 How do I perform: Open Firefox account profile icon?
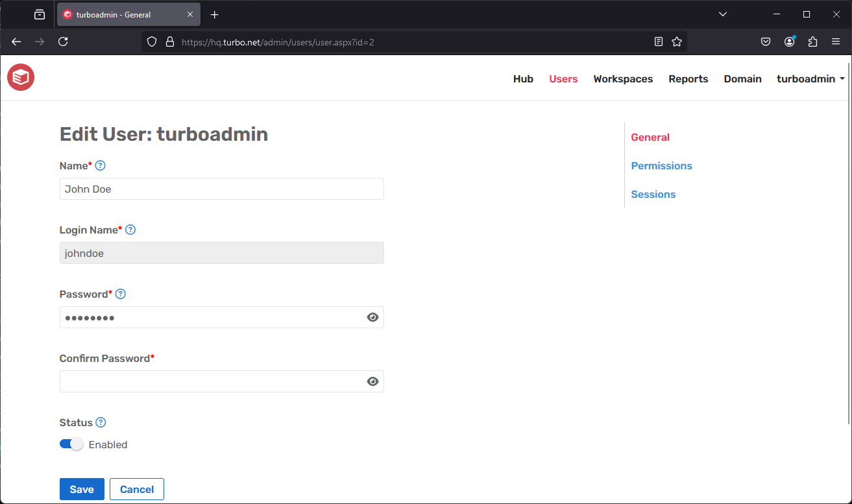789,42
